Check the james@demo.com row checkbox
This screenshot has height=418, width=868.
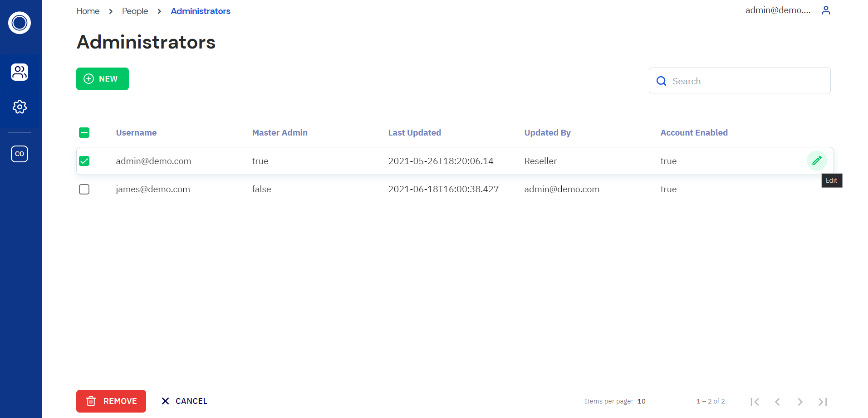(x=84, y=189)
